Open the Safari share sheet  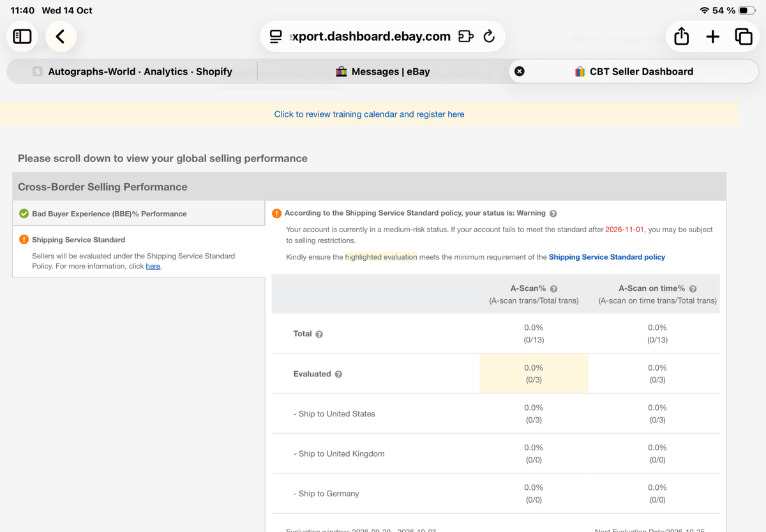[x=682, y=36]
